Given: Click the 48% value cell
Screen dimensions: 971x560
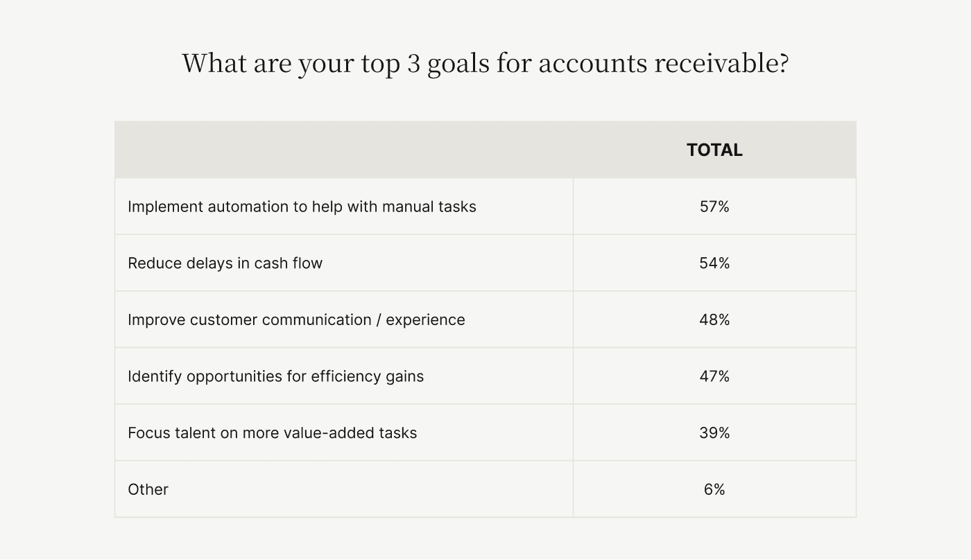Looking at the screenshot, I should pyautogui.click(x=714, y=320).
